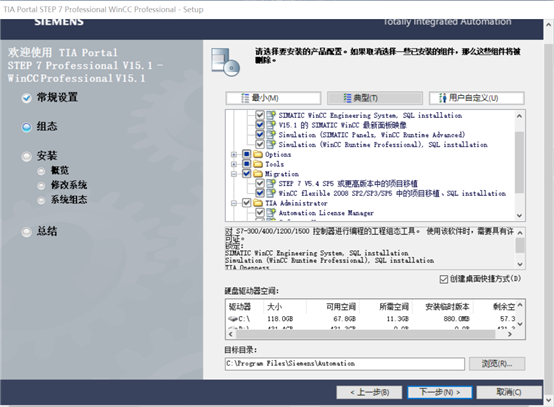Click the icon beside Simulation (WinCC Runtime Professional)
The image size is (554, 407).
click(271, 144)
